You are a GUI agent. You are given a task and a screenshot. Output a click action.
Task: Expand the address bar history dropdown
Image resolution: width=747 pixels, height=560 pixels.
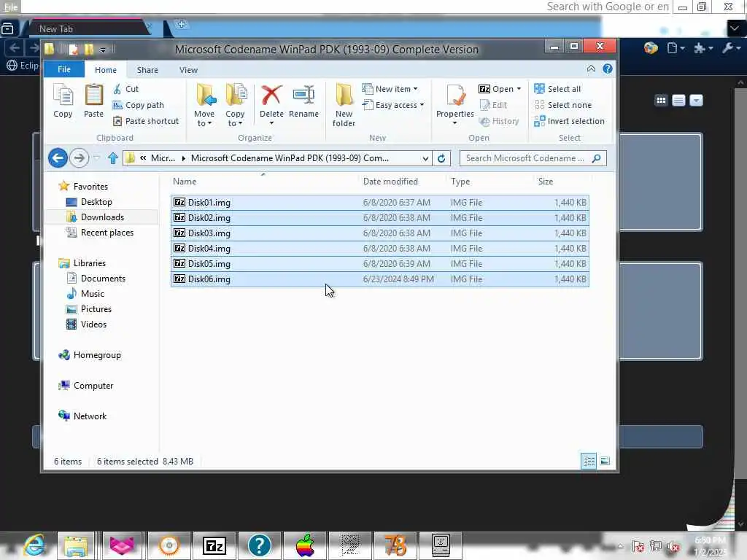425,158
